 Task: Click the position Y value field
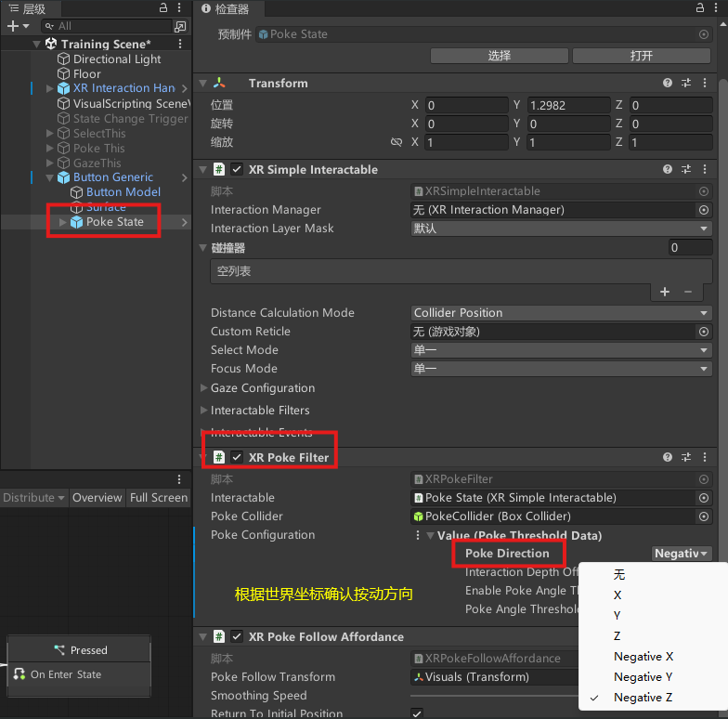(566, 106)
